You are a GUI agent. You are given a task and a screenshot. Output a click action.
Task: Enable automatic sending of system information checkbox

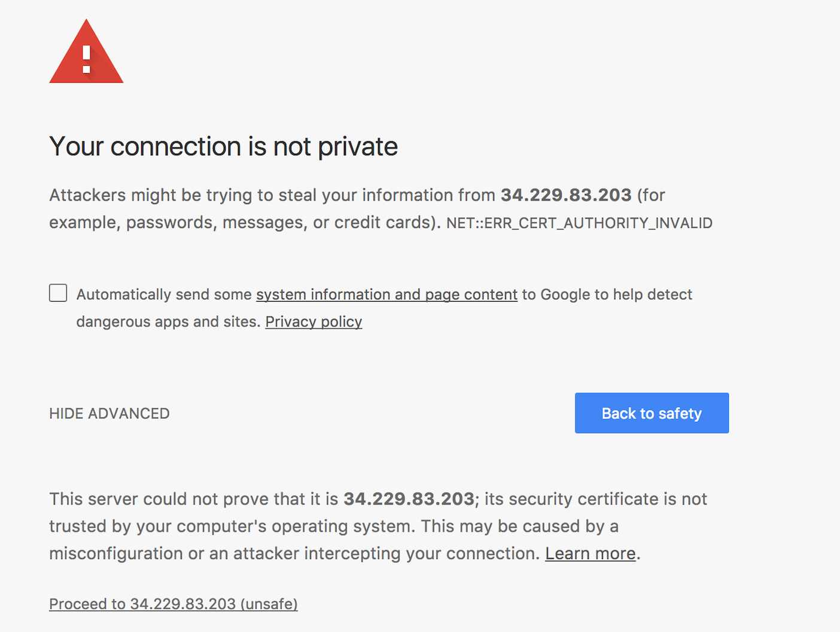58,293
